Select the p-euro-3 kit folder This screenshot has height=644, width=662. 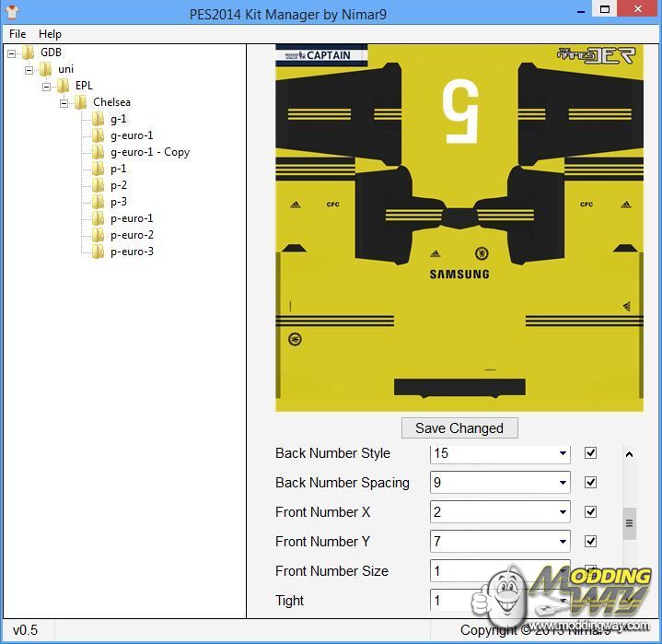pyautogui.click(x=132, y=252)
